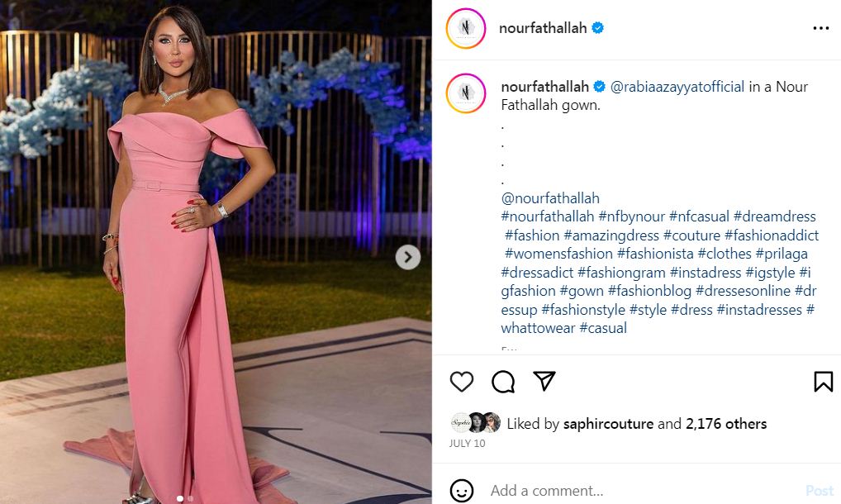Click the header nourfathallah profile picture

point(465,28)
